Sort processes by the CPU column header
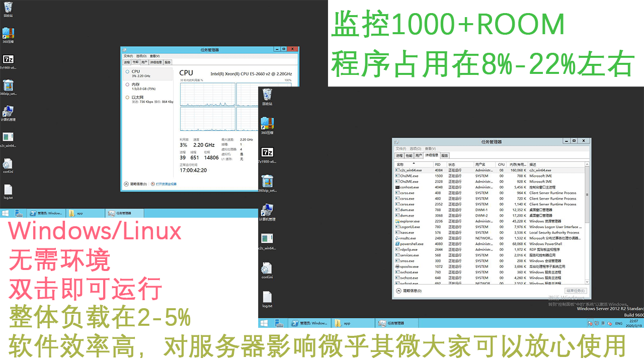The image size is (644, 362). (x=501, y=164)
